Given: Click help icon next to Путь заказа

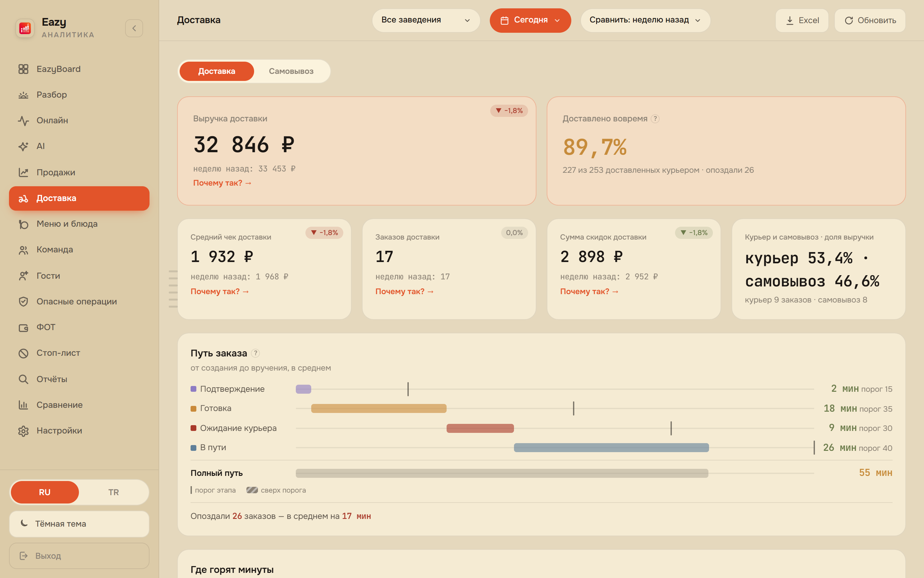Looking at the screenshot, I should click(255, 353).
